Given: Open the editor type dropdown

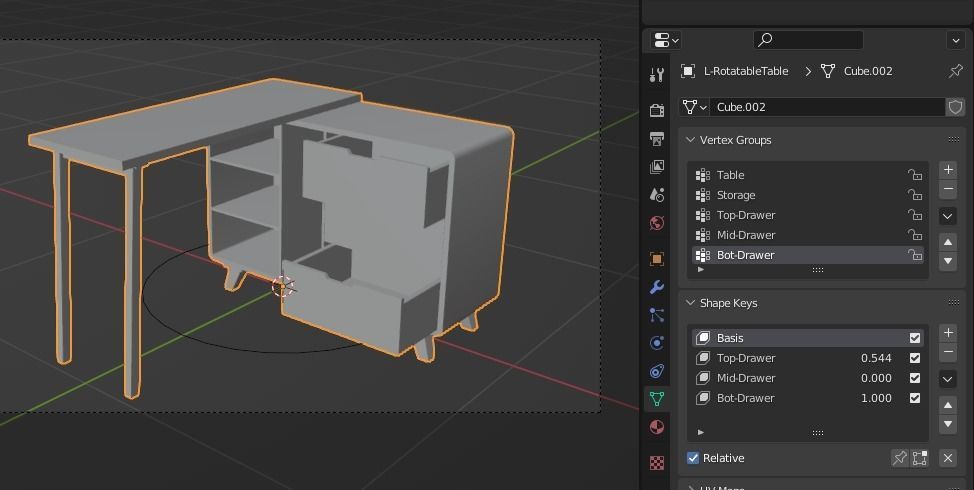Looking at the screenshot, I should click(666, 40).
